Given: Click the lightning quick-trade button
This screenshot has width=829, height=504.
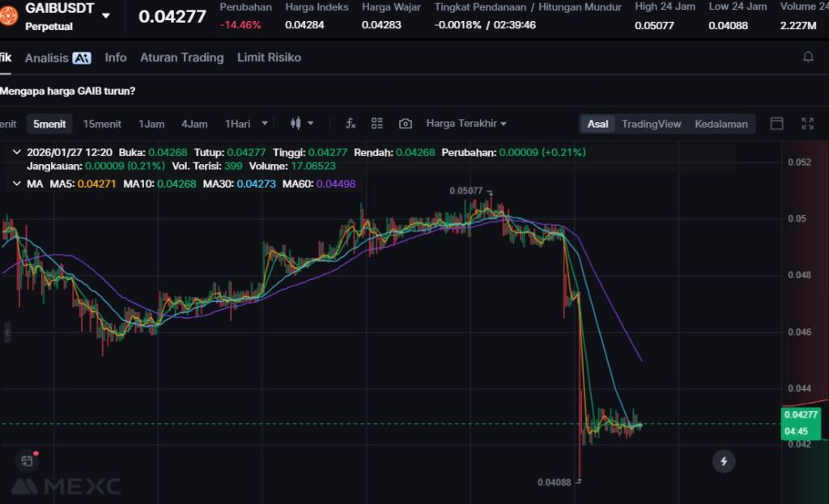Looking at the screenshot, I should pyautogui.click(x=724, y=461).
